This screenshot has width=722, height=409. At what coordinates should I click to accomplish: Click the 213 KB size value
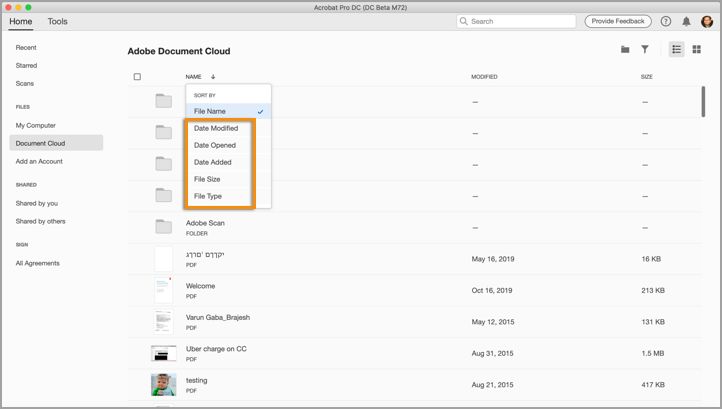[x=653, y=291]
